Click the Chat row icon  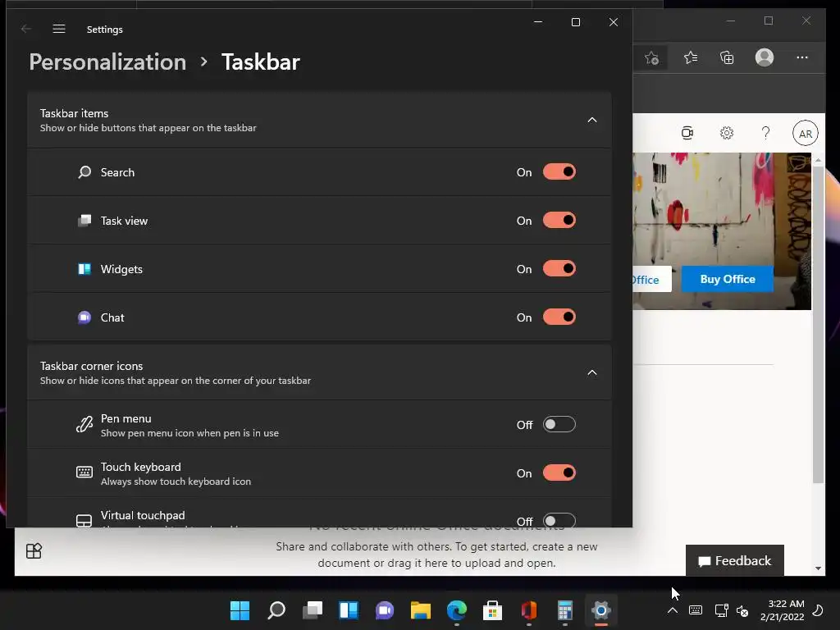pos(84,317)
